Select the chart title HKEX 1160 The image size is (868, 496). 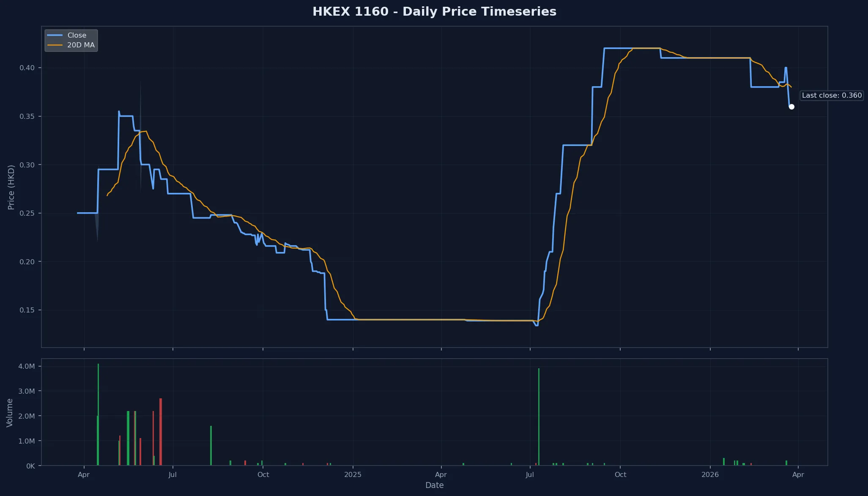pos(434,11)
